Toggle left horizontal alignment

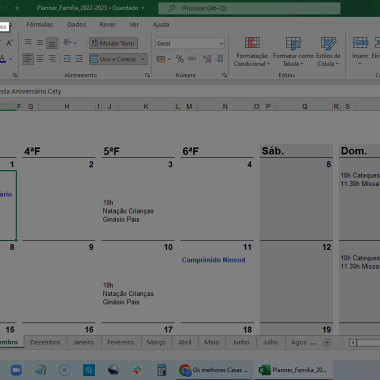pyautogui.click(x=28, y=59)
